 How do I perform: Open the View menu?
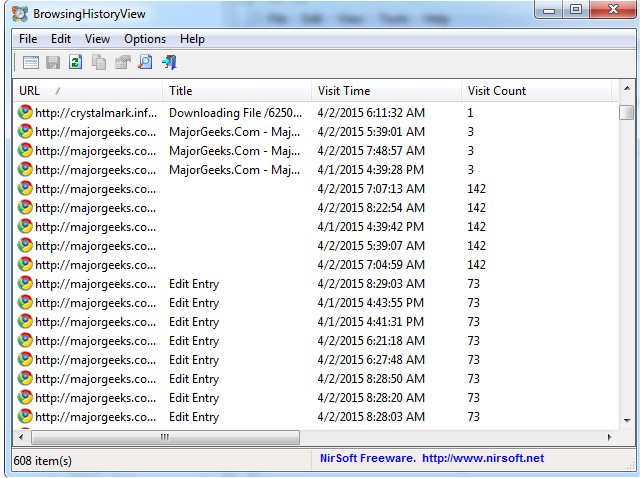[97, 39]
